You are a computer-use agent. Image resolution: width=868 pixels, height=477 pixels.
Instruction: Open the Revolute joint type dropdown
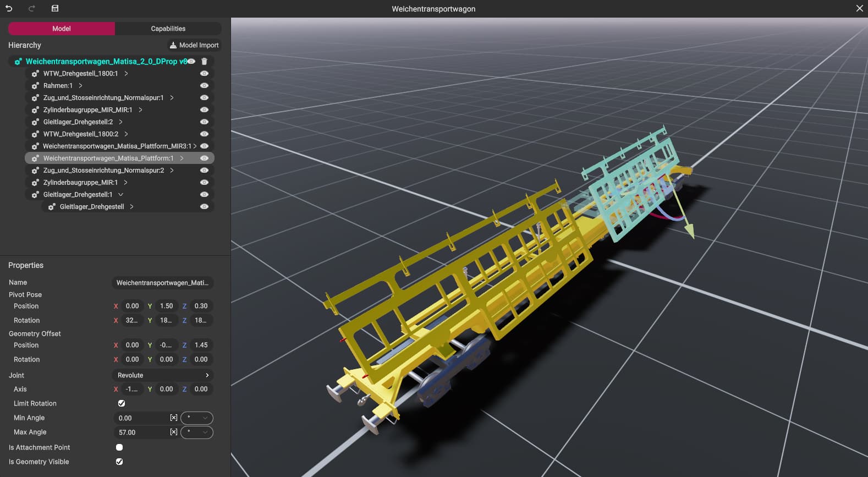(x=163, y=375)
